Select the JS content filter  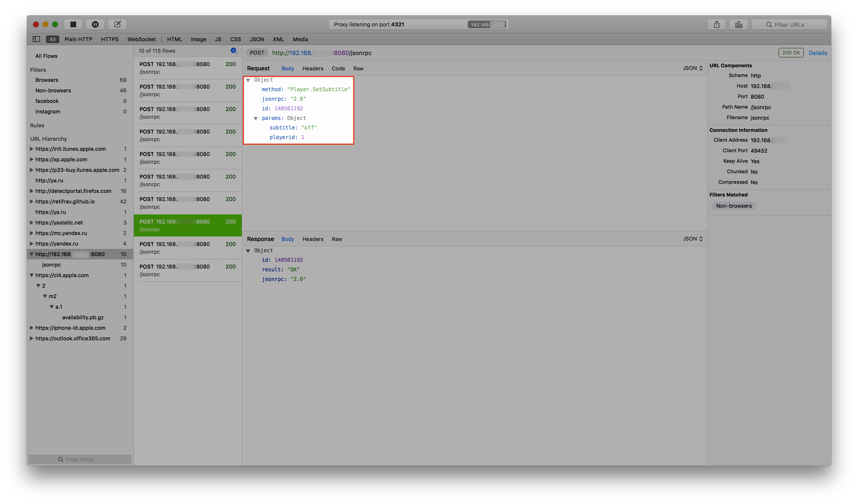[218, 39]
